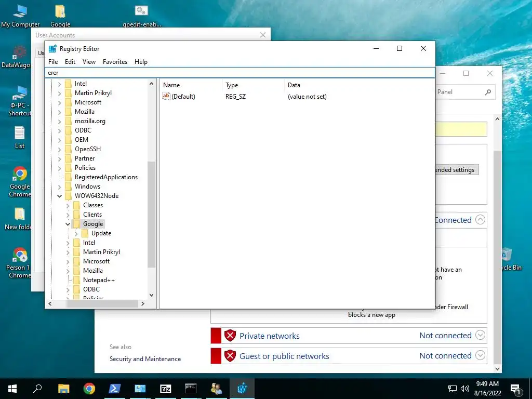The height and width of the screenshot is (399, 532).
Task: Click the '(value not set)' data cell
Action: coord(307,97)
